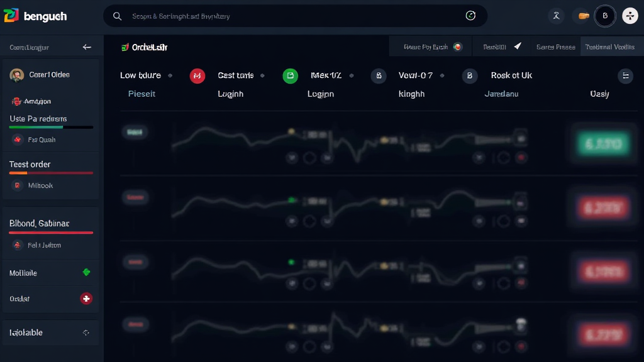
Task: Click the Caren1 Oidee user avatar
Action: click(17, 75)
